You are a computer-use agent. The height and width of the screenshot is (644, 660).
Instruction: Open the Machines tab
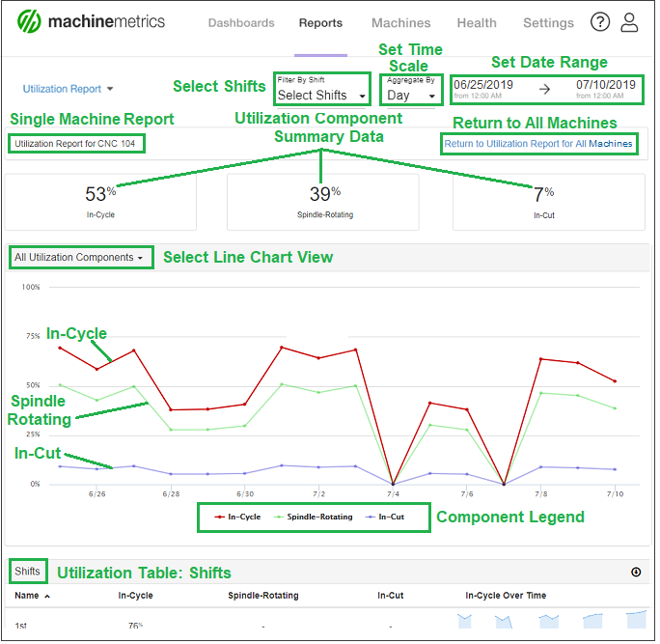(403, 23)
